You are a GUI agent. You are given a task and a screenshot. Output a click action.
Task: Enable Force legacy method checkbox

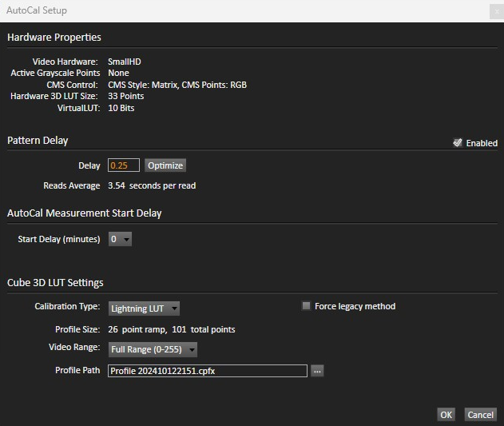pos(306,306)
